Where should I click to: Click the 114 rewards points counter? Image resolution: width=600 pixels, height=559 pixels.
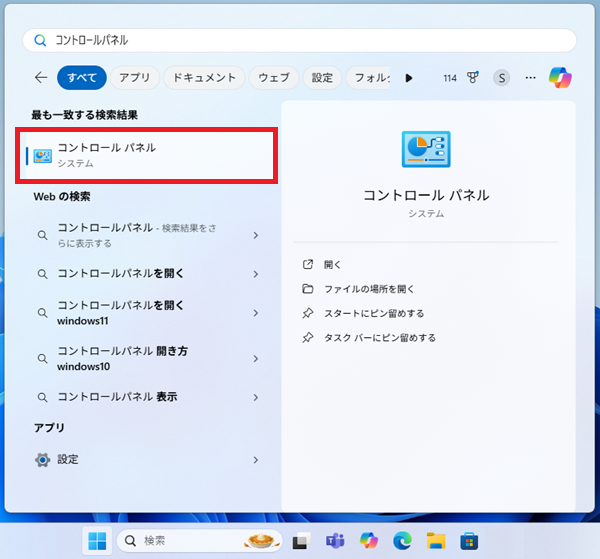pyautogui.click(x=450, y=78)
